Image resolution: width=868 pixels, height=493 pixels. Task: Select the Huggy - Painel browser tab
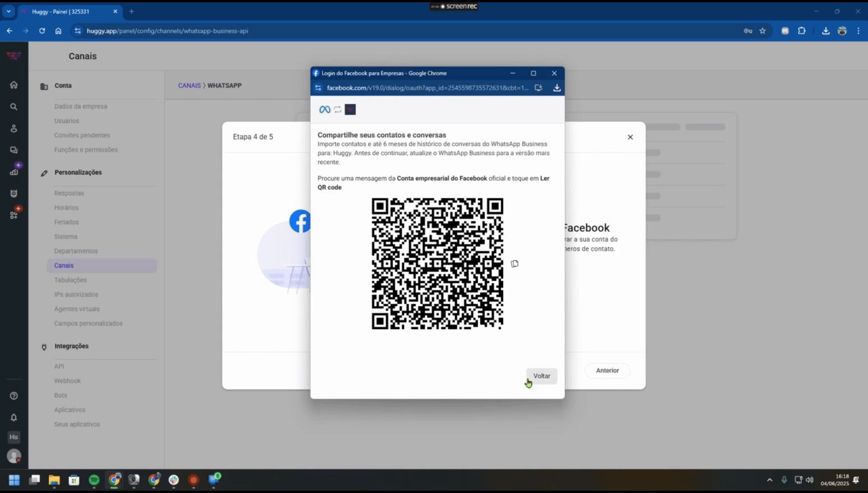coord(70,11)
